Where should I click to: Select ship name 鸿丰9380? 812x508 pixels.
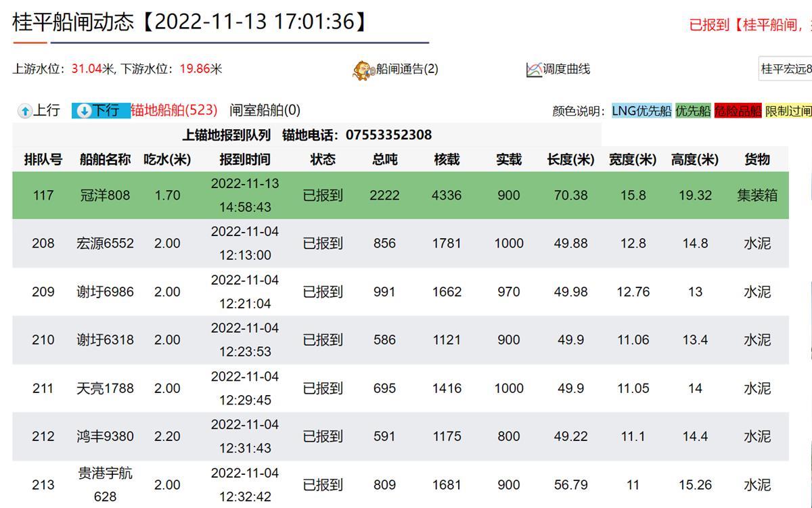pyautogui.click(x=105, y=437)
